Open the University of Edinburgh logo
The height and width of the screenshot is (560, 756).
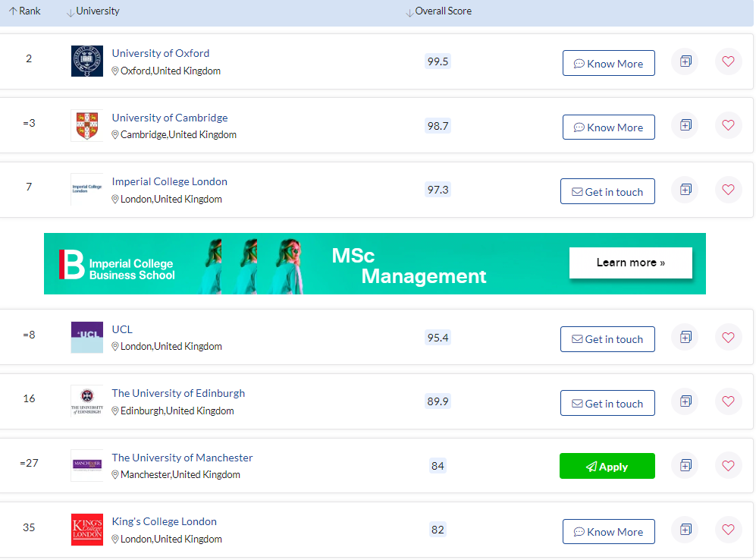pos(86,401)
